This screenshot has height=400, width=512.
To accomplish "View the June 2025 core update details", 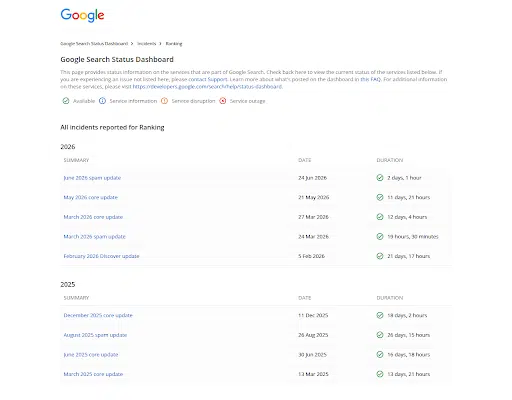I will click(91, 355).
